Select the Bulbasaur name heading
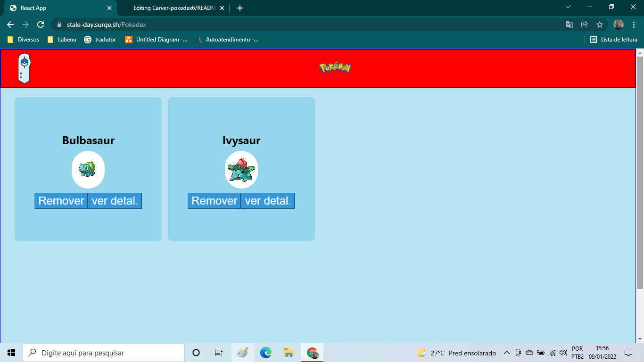Image resolution: width=644 pixels, height=362 pixels. point(88,140)
